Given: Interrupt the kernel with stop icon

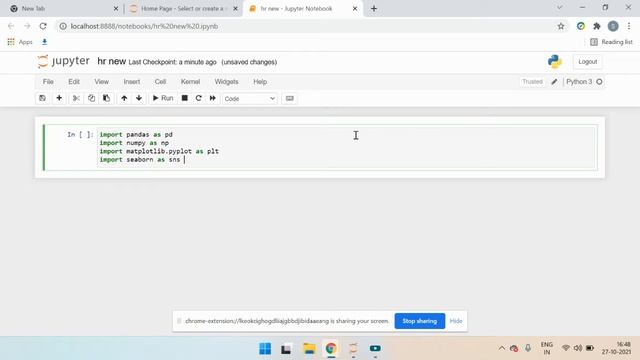Looking at the screenshot, I should [x=184, y=98].
